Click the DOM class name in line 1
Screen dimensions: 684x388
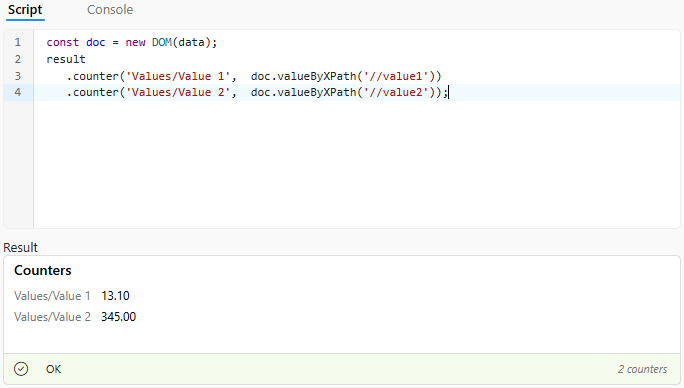(x=161, y=42)
